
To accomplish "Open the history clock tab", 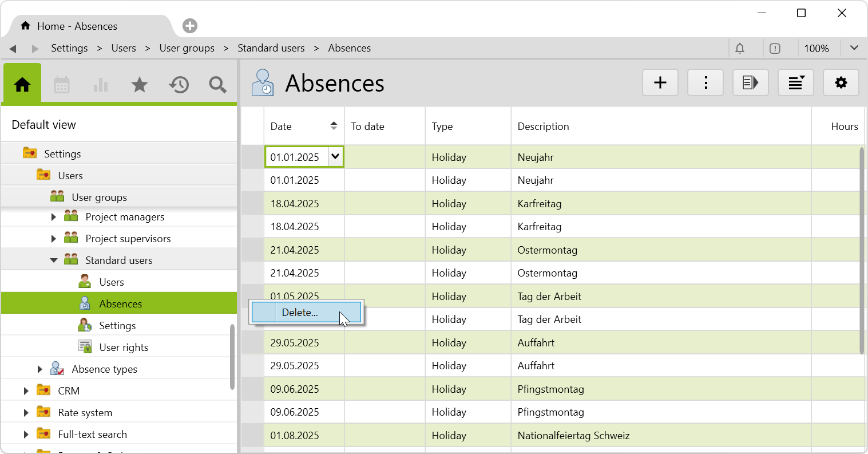I will [x=179, y=85].
